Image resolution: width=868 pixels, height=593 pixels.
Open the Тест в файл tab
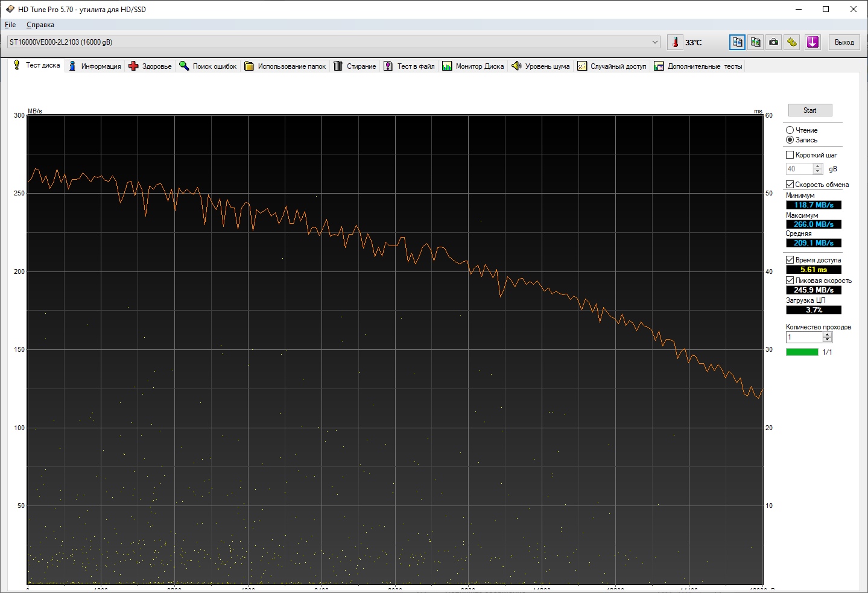point(410,66)
